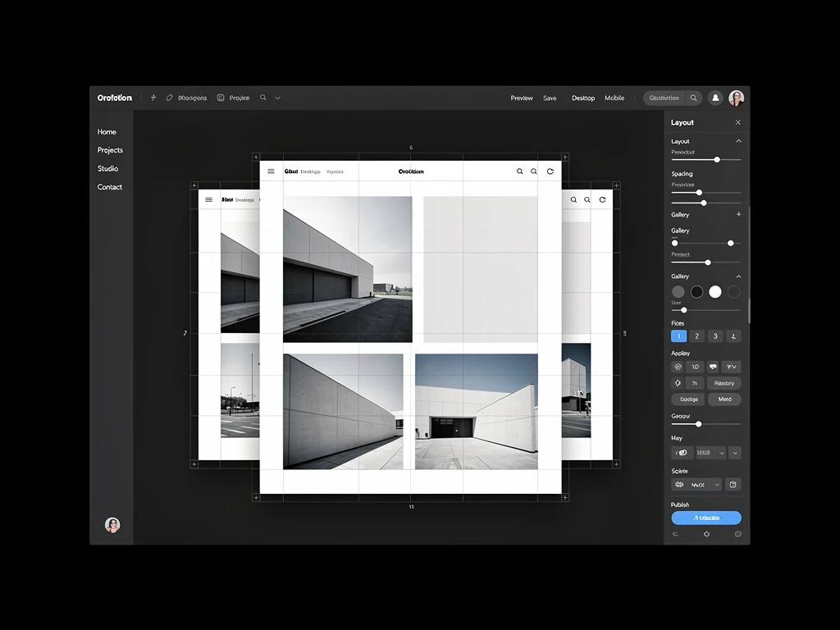Click square panel icon beside Splete dropdown
The image size is (840, 630).
tap(733, 485)
